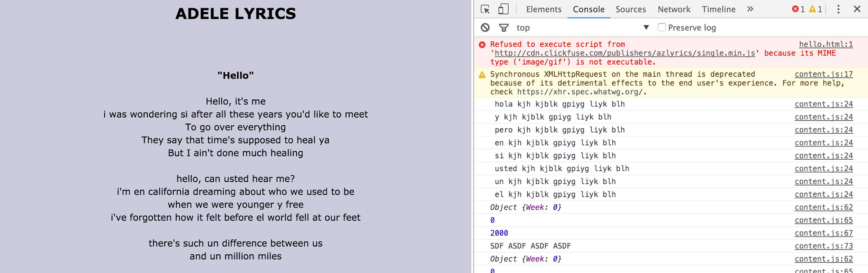Switch to the Console tab
The width and height of the screenshot is (868, 273).
tap(589, 9)
